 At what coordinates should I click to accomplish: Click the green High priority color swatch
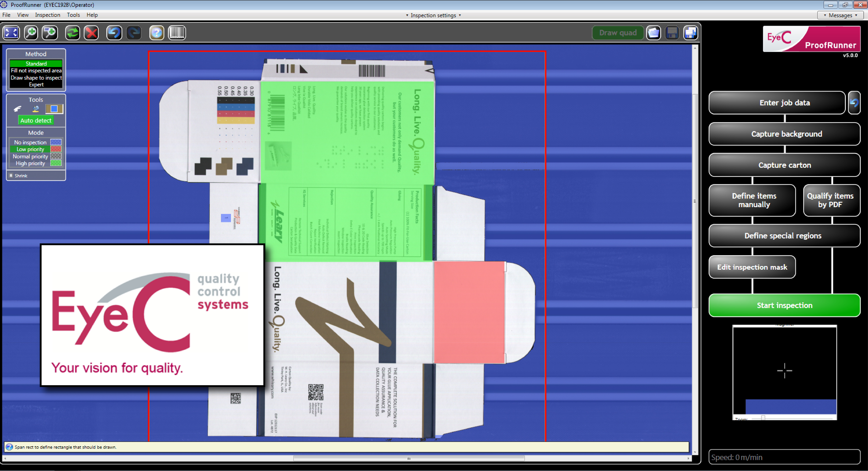pos(56,163)
